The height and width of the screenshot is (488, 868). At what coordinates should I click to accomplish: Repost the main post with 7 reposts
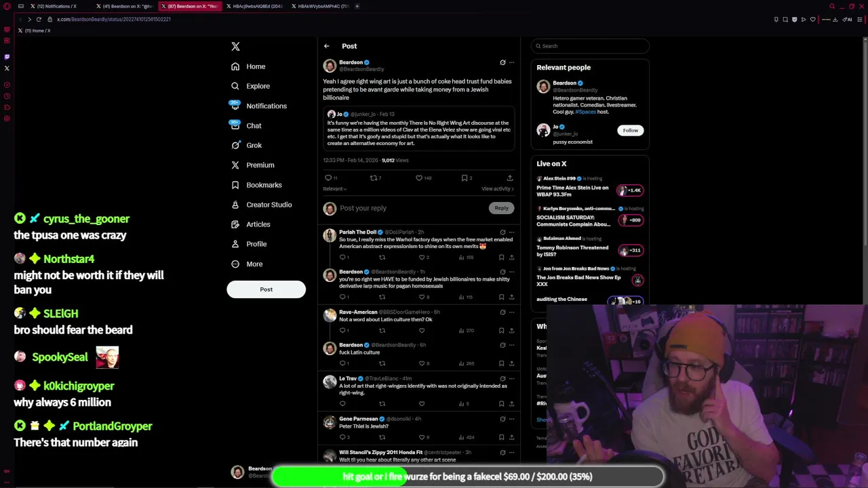373,178
